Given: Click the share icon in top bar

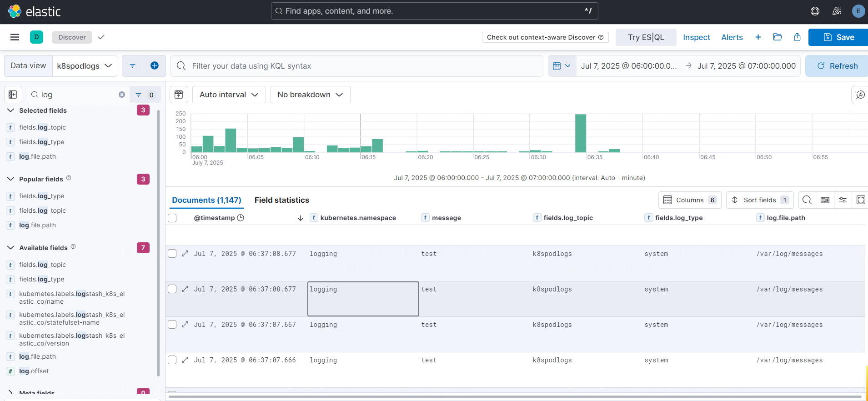Looking at the screenshot, I should (x=797, y=37).
